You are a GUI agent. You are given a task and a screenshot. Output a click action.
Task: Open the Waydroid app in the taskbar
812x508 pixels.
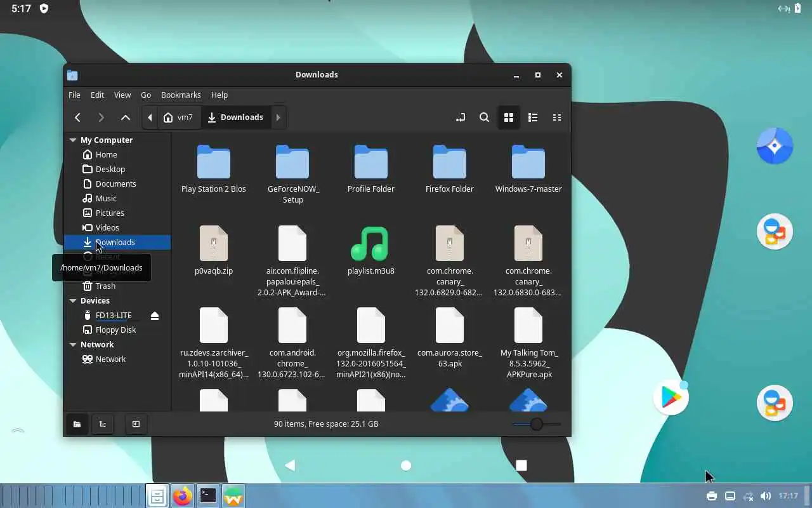click(233, 496)
